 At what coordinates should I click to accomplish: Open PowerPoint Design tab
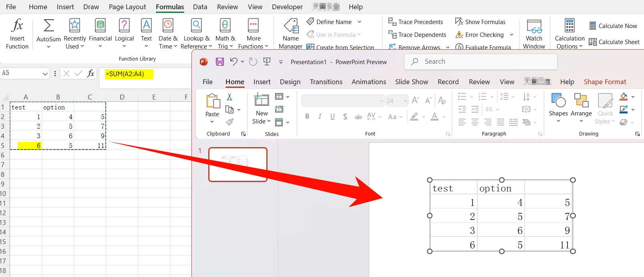click(x=290, y=82)
